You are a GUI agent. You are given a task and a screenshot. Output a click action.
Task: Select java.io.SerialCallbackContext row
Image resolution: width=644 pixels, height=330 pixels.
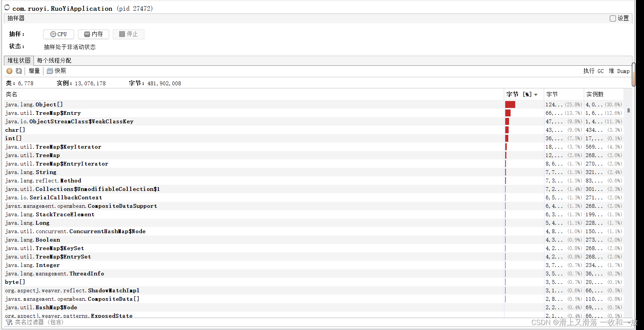pos(314,197)
